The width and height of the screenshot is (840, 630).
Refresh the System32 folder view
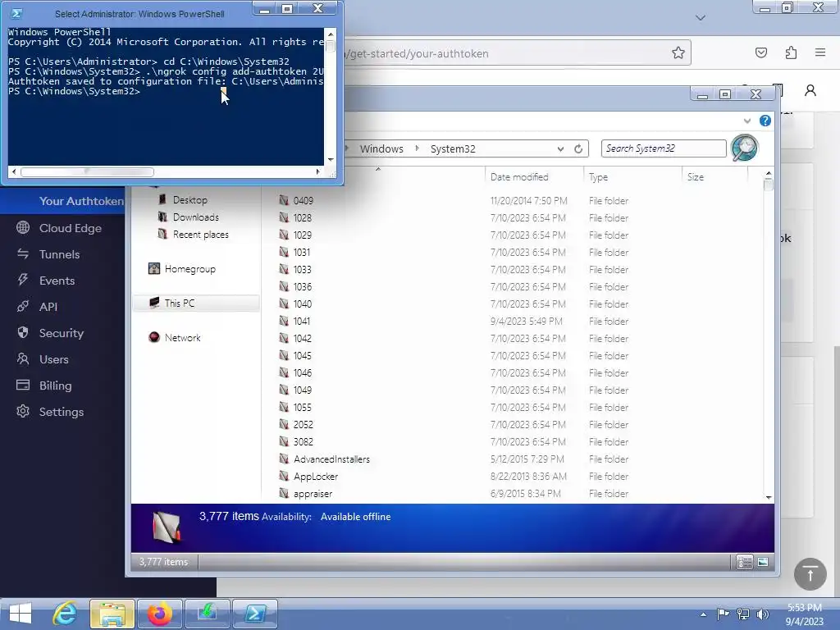point(578,149)
